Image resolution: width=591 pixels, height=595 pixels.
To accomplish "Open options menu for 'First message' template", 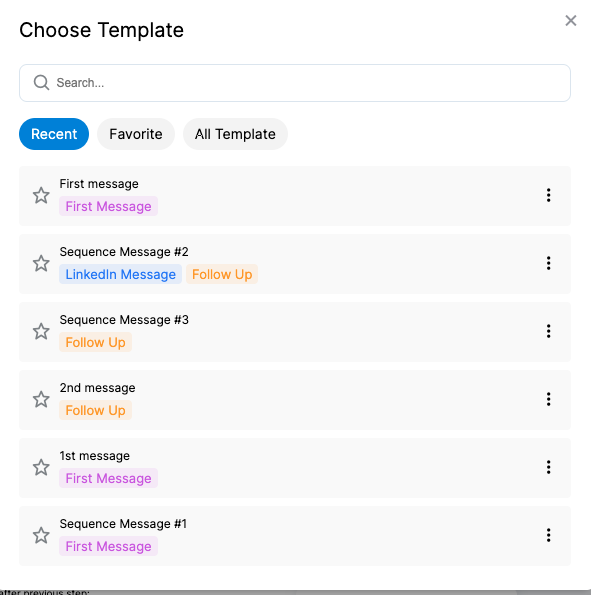I will tap(548, 195).
